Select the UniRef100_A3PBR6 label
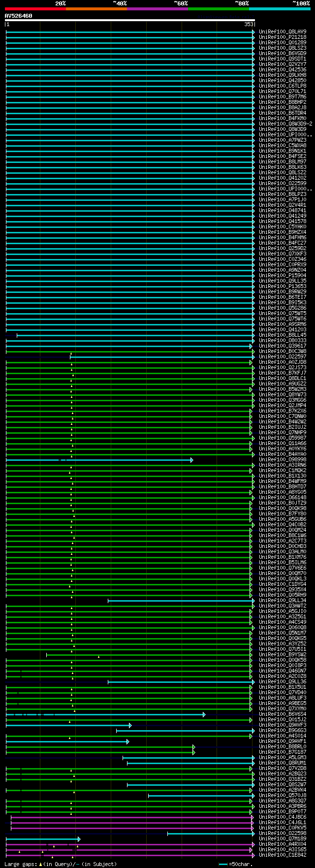Image resolution: width=315 pixels, height=868 pixels. point(283,806)
